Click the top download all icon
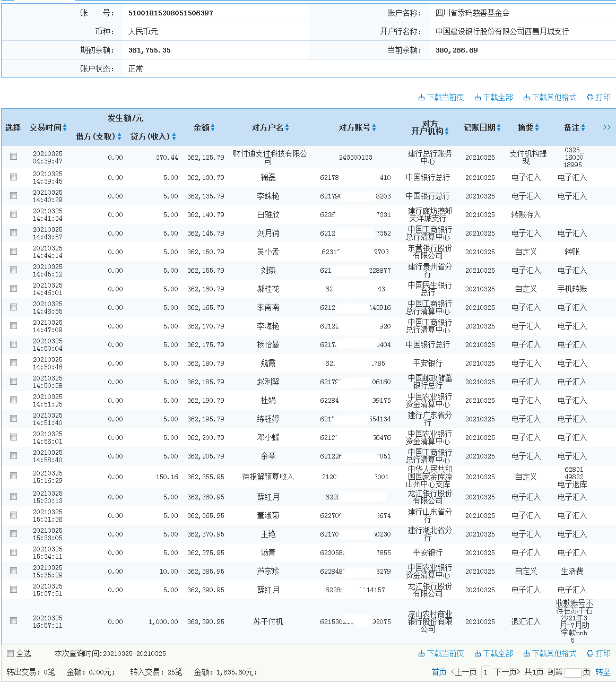The image size is (616, 683). (478, 98)
